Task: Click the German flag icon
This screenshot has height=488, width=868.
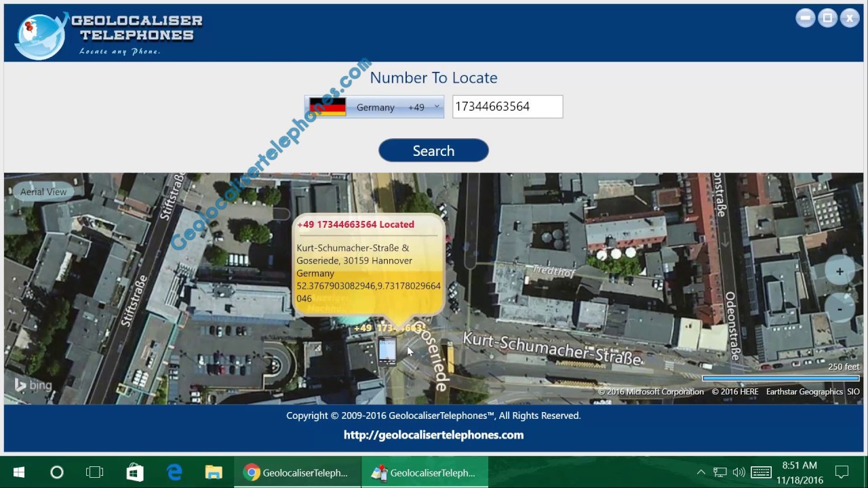Action: 328,107
